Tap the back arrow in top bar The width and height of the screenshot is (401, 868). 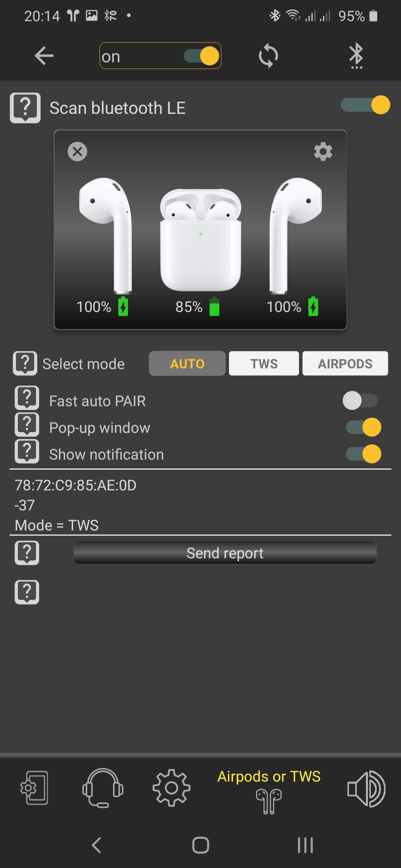point(44,56)
